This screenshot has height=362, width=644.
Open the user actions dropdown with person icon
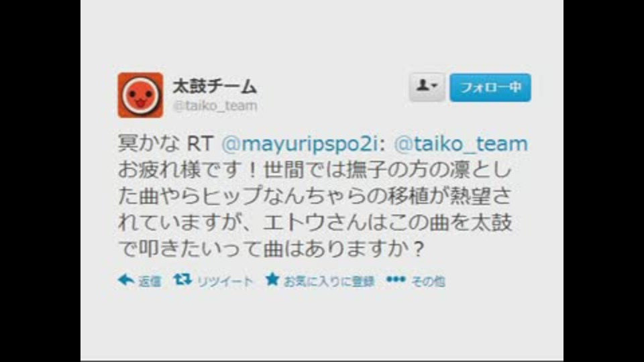coord(427,87)
